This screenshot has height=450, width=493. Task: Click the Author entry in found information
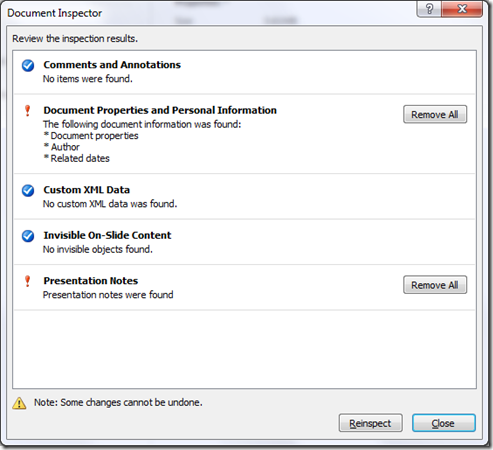point(65,147)
